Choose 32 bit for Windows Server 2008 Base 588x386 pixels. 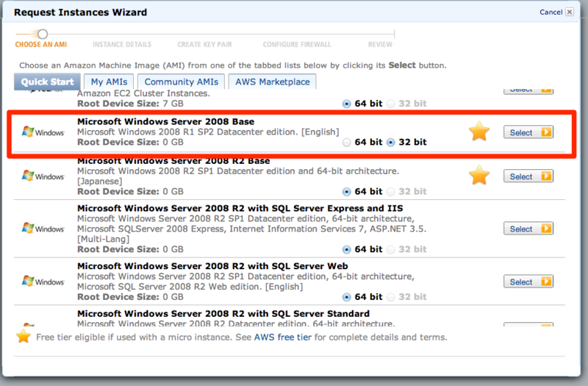click(x=390, y=143)
